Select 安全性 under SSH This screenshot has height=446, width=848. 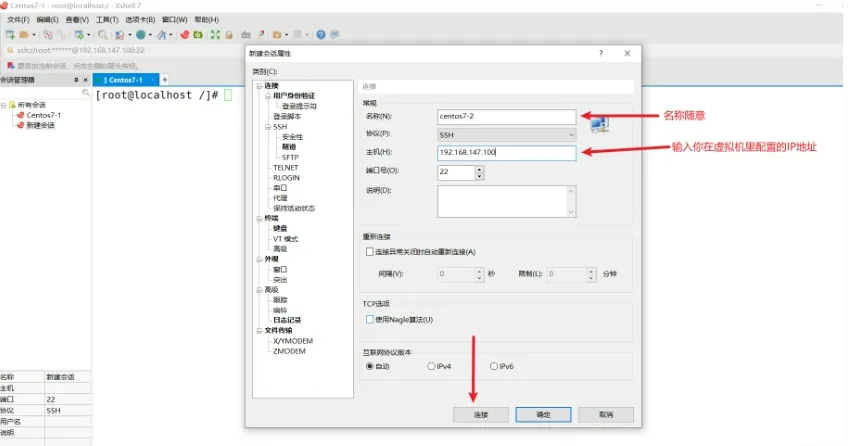[x=292, y=137]
